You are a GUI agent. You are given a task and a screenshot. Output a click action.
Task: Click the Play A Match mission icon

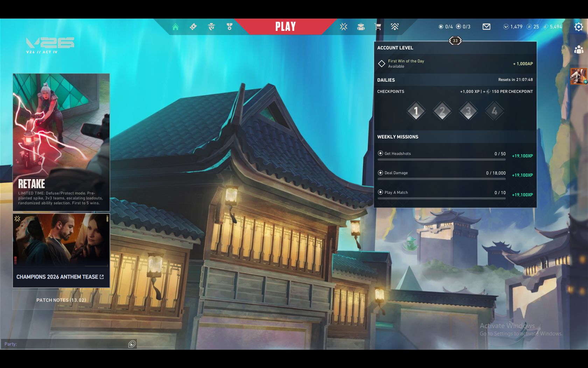380,192
